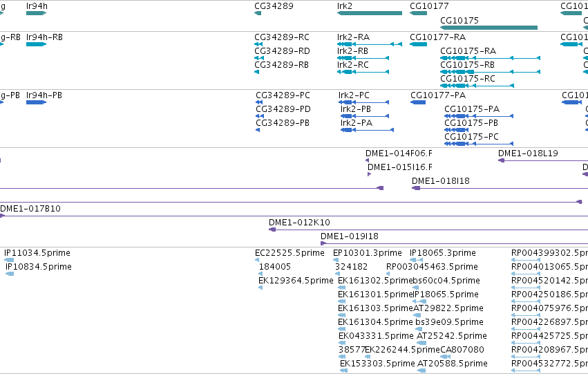The image size is (588, 374).
Task: Select the CG10177 gene label
Action: pos(429,6)
